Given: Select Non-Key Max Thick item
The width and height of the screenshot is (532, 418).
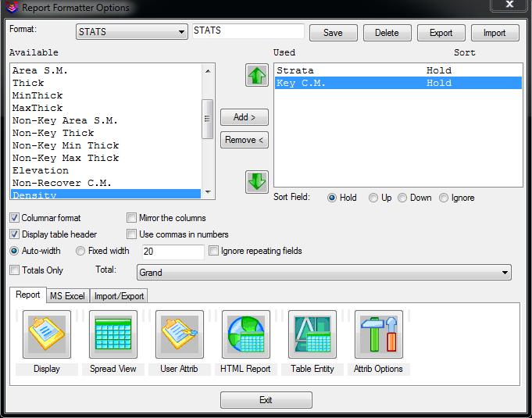Looking at the screenshot, I should pos(106,158).
